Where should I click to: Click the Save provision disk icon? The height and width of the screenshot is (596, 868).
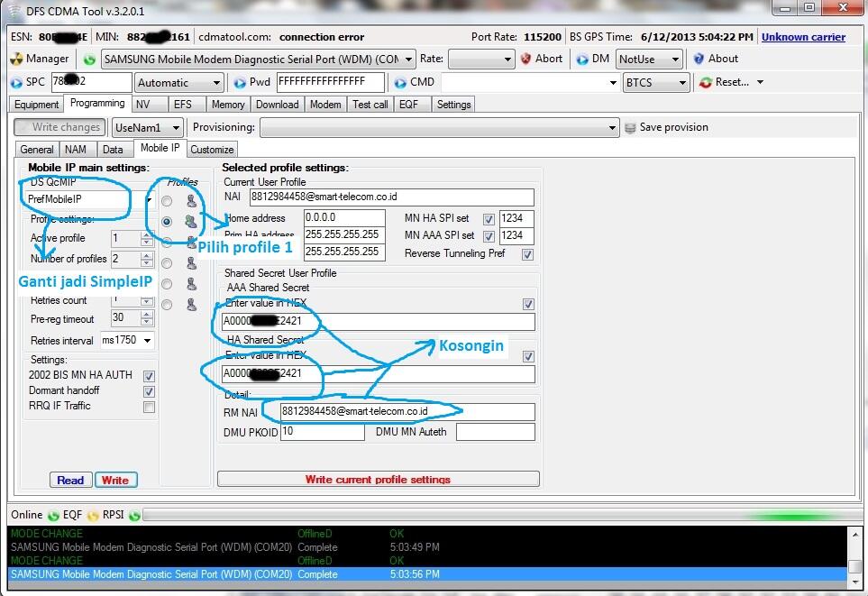point(630,128)
